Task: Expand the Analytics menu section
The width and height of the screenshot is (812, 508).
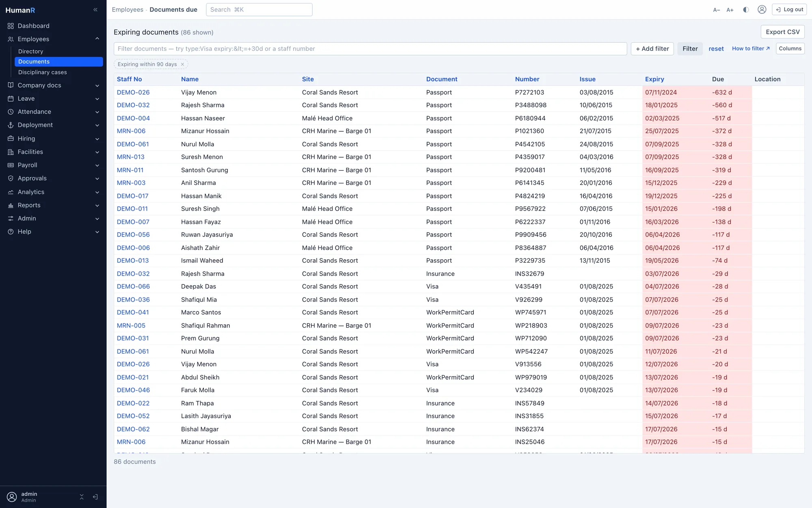Action: tap(97, 192)
